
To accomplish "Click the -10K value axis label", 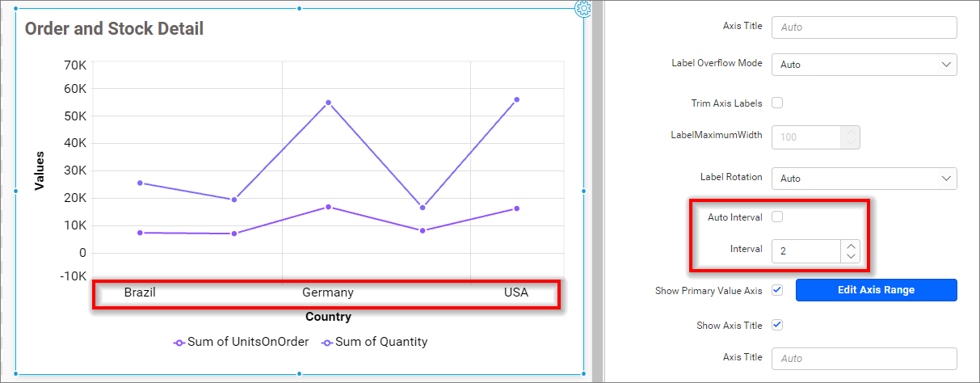I will [72, 276].
